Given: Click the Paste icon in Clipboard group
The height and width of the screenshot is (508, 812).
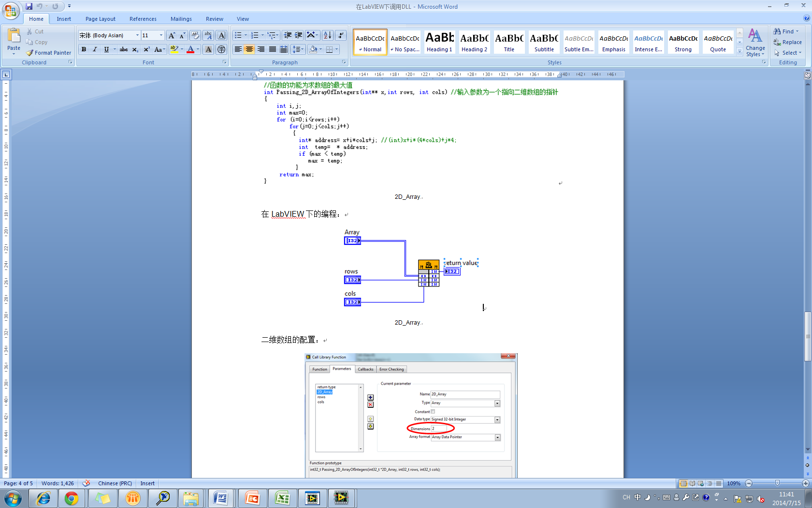Looking at the screenshot, I should pos(14,36).
